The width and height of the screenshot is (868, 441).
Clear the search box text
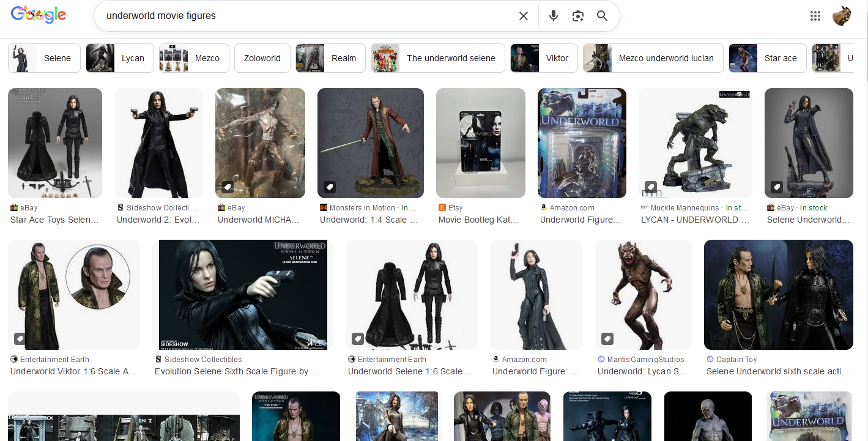[x=523, y=16]
